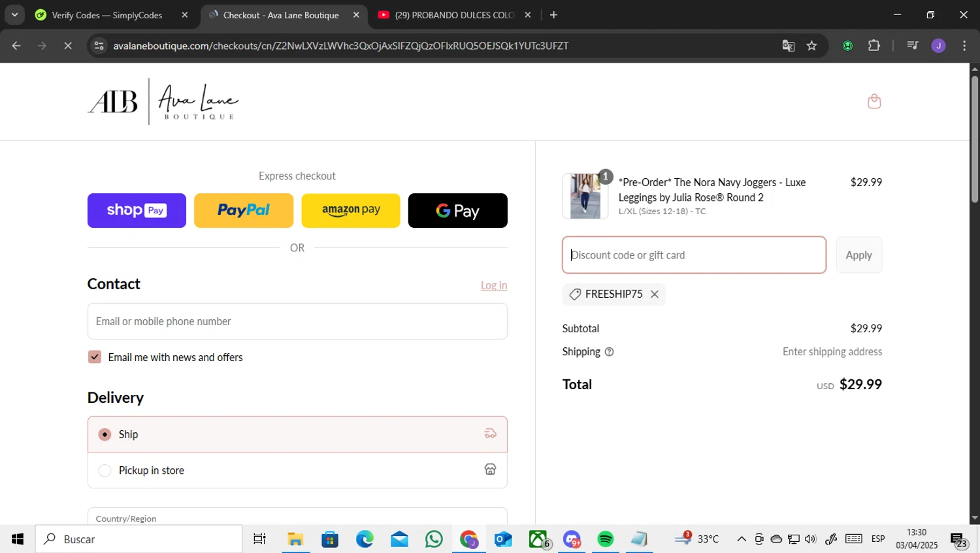Bookmark this page with star icon
980x553 pixels.
(x=811, y=46)
